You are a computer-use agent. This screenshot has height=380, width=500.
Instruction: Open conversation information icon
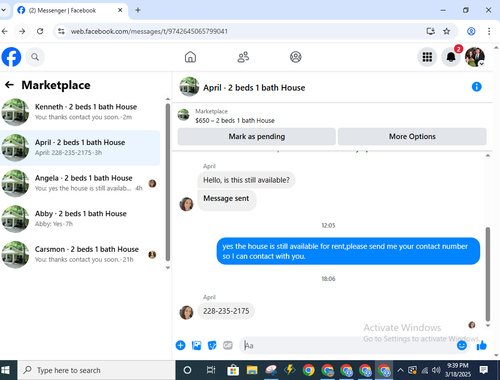[477, 87]
